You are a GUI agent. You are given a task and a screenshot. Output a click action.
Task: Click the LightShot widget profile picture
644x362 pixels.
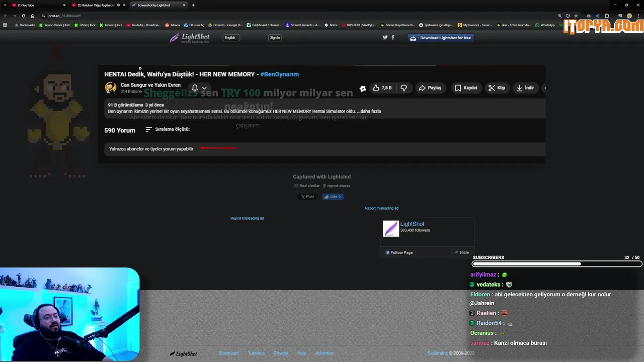tap(391, 229)
